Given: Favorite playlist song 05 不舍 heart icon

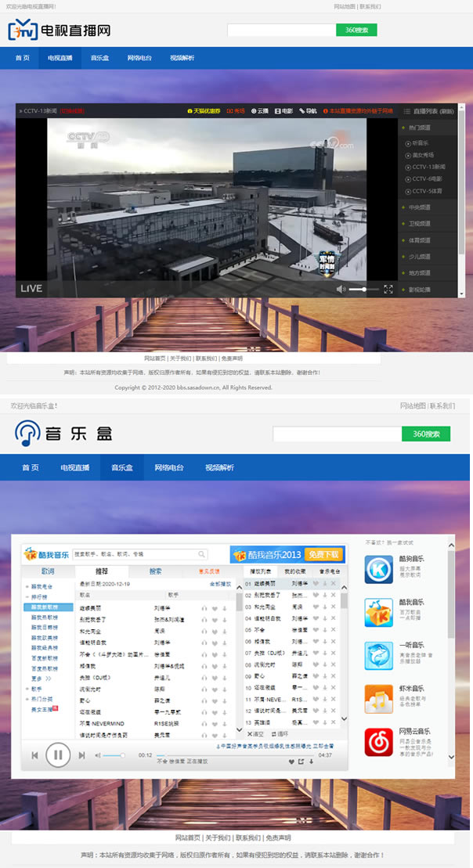Looking at the screenshot, I should (316, 630).
